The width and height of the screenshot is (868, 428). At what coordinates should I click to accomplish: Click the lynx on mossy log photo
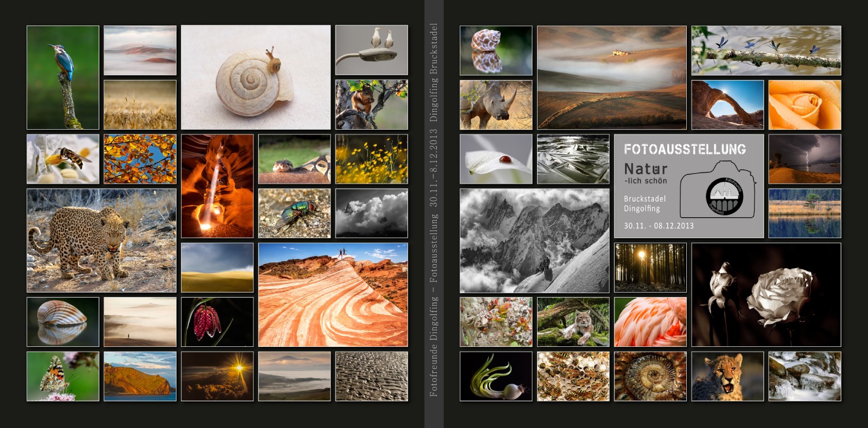point(573,322)
